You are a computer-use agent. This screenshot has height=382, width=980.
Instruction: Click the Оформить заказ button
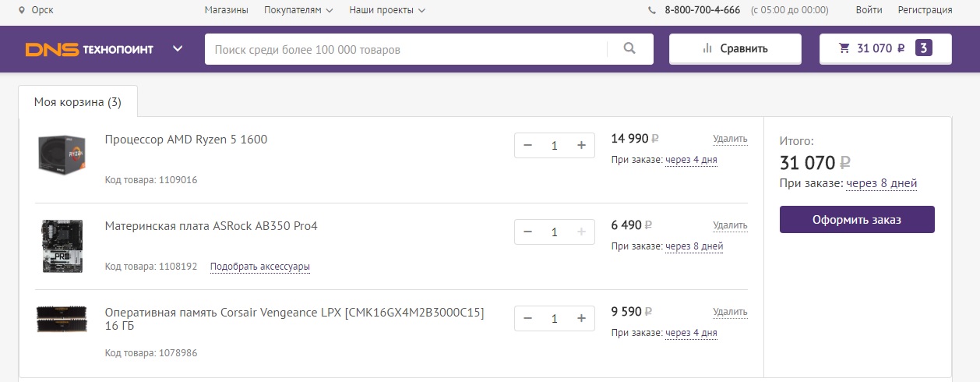(x=856, y=219)
